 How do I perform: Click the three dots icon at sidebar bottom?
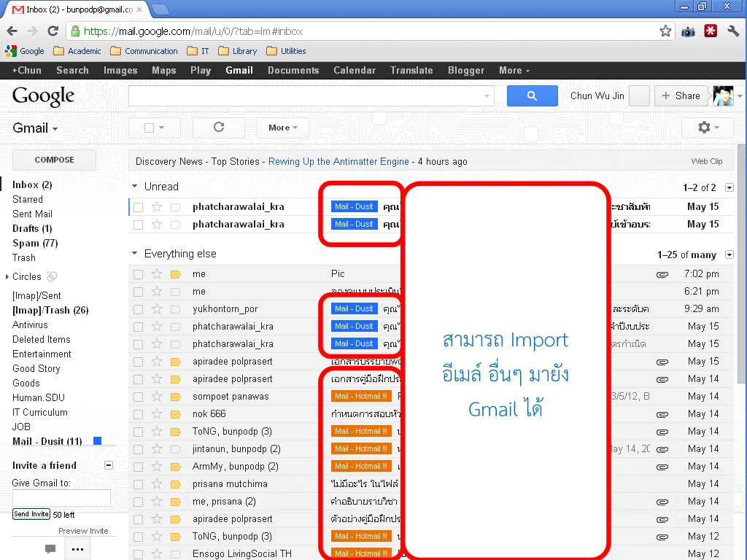pyautogui.click(x=77, y=549)
